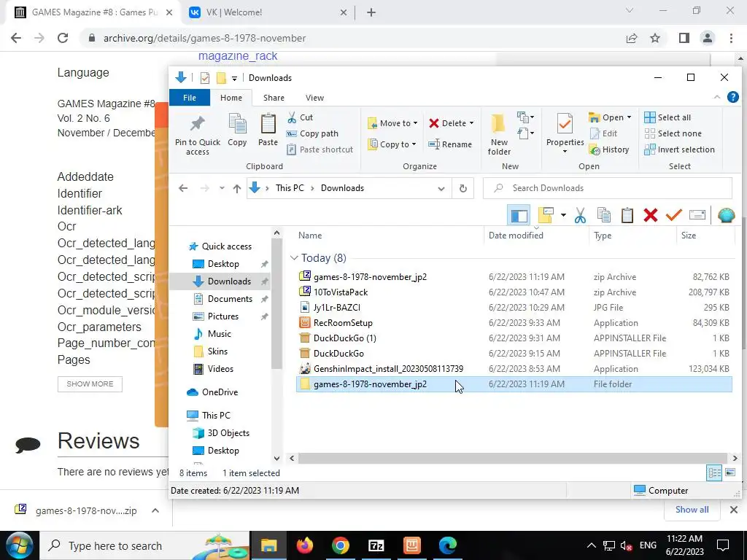Screen dimensions: 747x560
Task: Click the Explorer back navigation arrow
Action: [183, 189]
